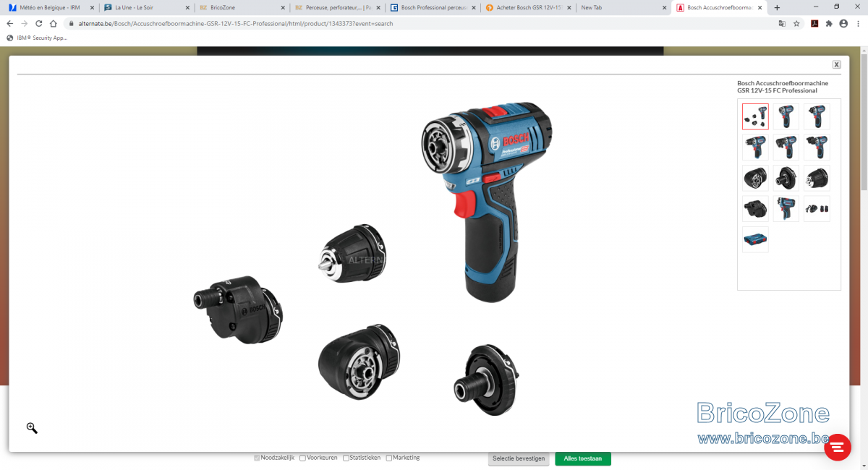Open a new browser tab with plus
The height and width of the screenshot is (470, 868).
pos(777,7)
